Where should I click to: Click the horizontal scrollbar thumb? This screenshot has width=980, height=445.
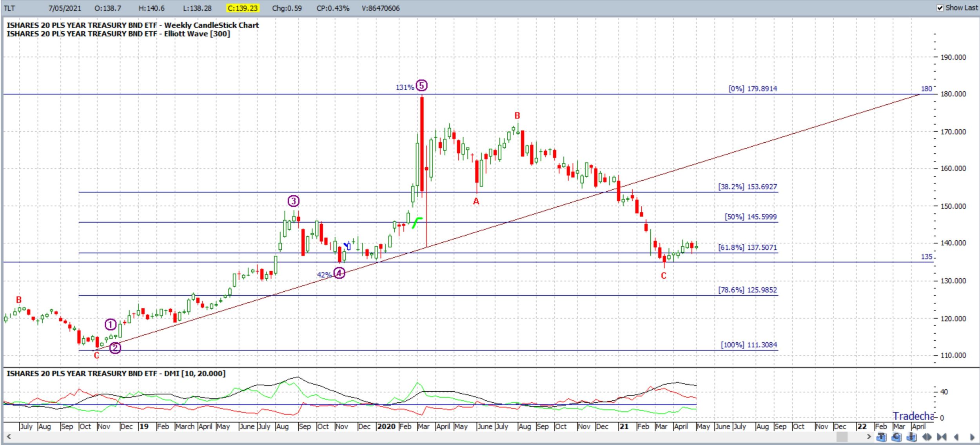coord(842,436)
